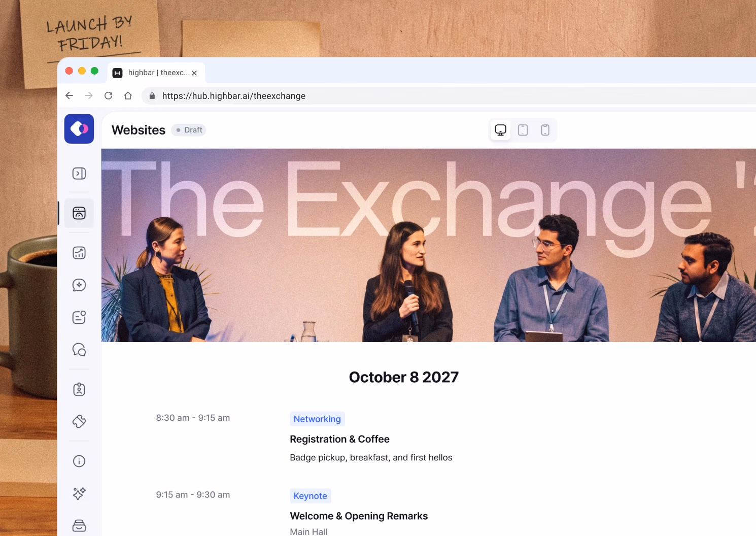The height and width of the screenshot is (536, 756).
Task: Click the Networking session tag
Action: (317, 419)
